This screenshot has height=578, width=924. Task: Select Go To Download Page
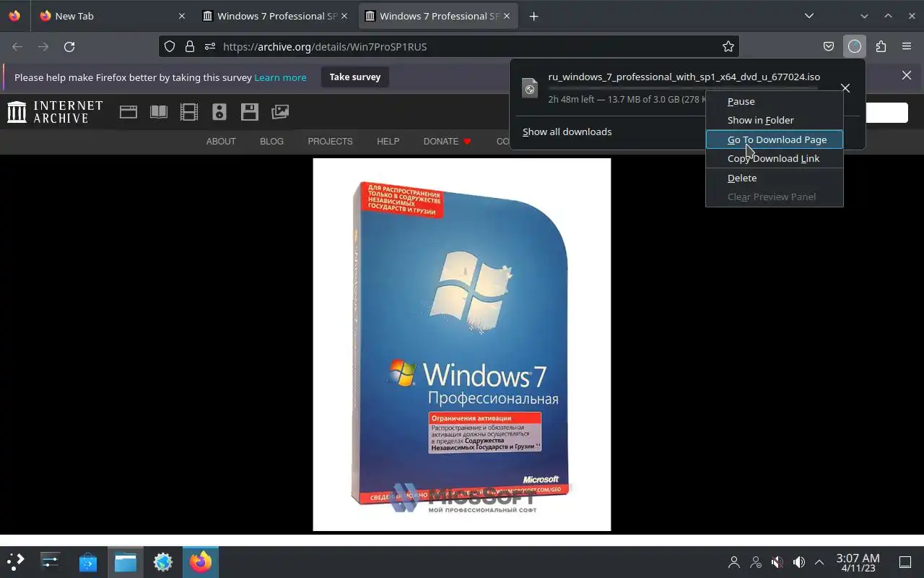pyautogui.click(x=775, y=139)
